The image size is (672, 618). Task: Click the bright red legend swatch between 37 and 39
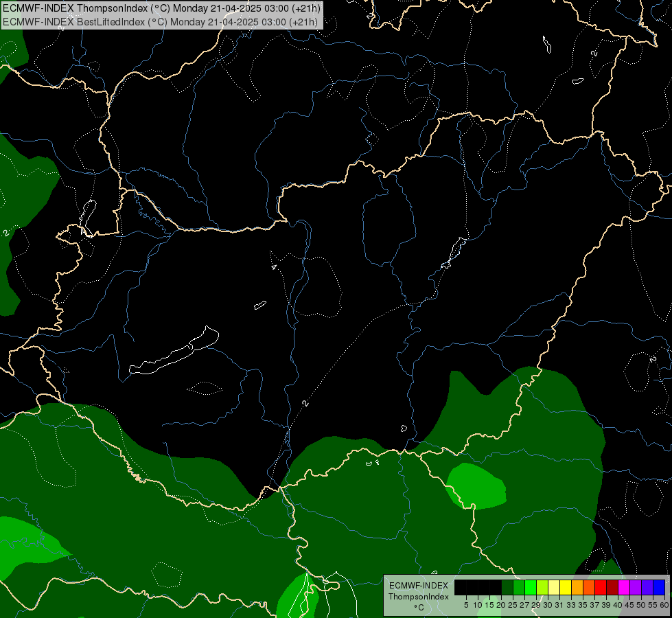tap(601, 587)
